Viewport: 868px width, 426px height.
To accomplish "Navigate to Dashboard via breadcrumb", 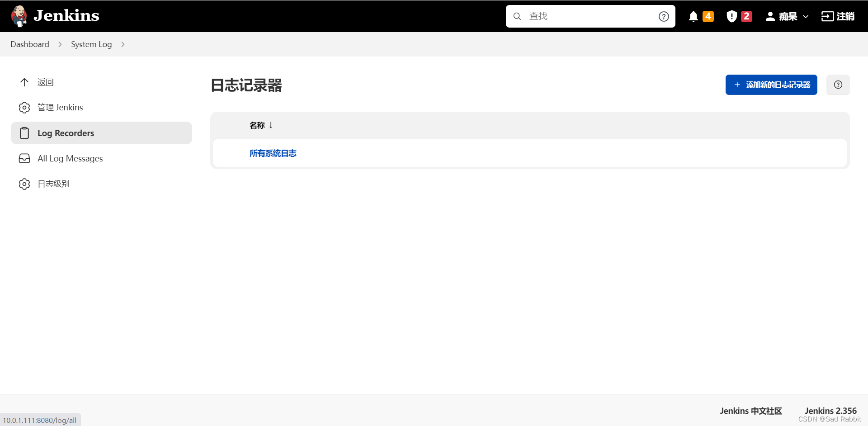I will pos(29,44).
